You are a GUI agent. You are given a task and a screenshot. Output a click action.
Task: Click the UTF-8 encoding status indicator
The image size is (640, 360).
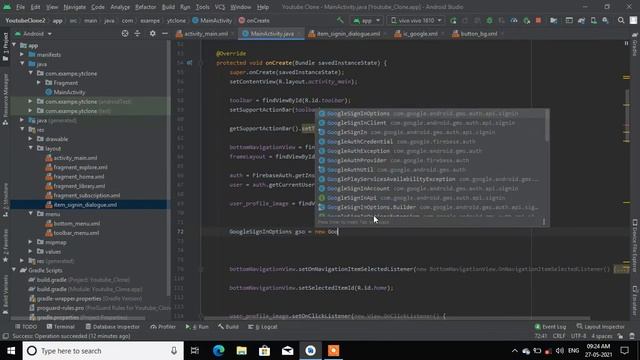(x=578, y=336)
